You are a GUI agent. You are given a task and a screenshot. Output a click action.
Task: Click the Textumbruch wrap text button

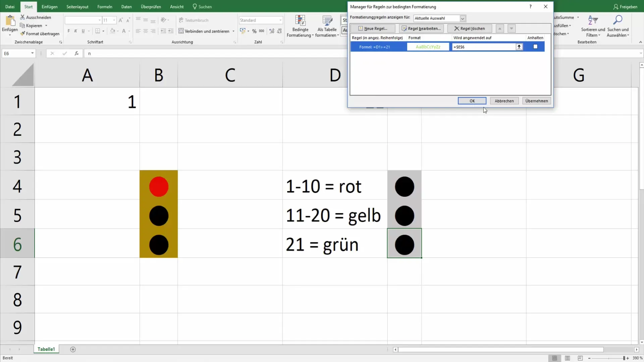coord(194,20)
